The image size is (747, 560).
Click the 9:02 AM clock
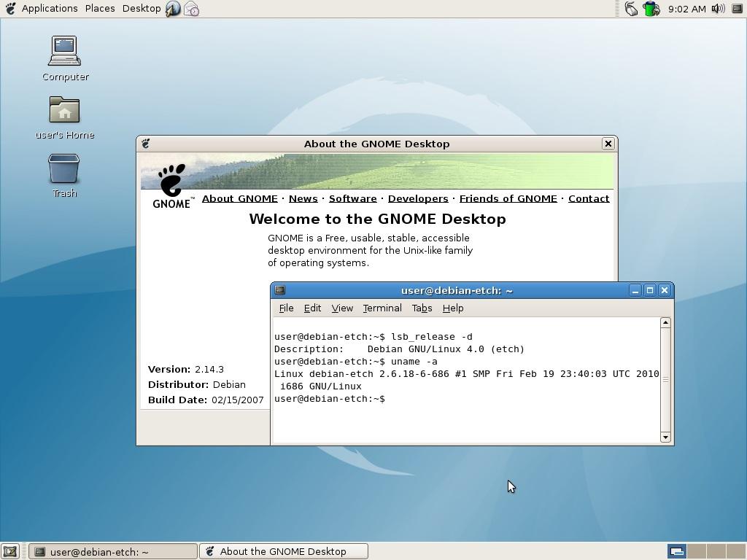[686, 9]
